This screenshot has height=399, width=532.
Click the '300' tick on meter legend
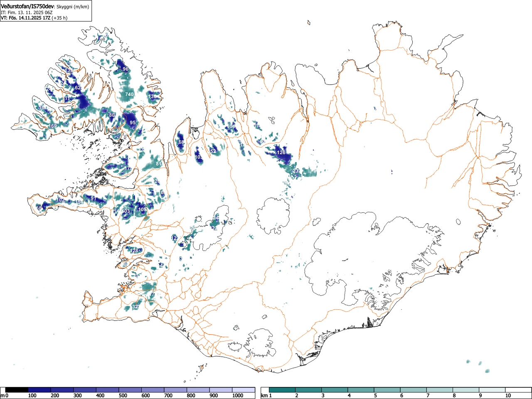(77, 396)
